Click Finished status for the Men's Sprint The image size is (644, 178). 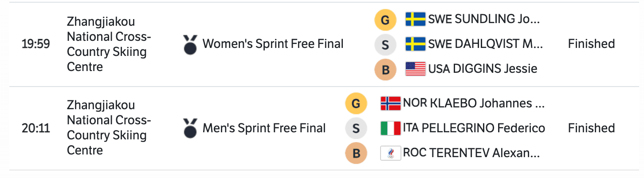591,129
